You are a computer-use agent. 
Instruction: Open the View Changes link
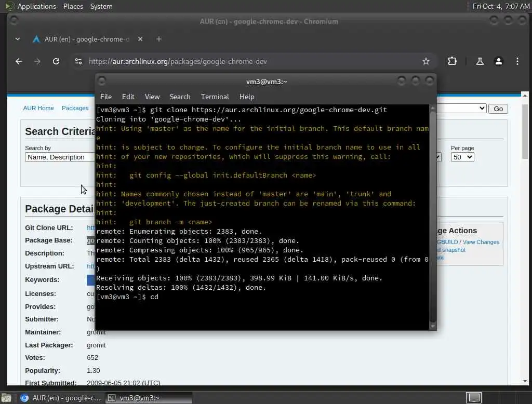(x=481, y=242)
